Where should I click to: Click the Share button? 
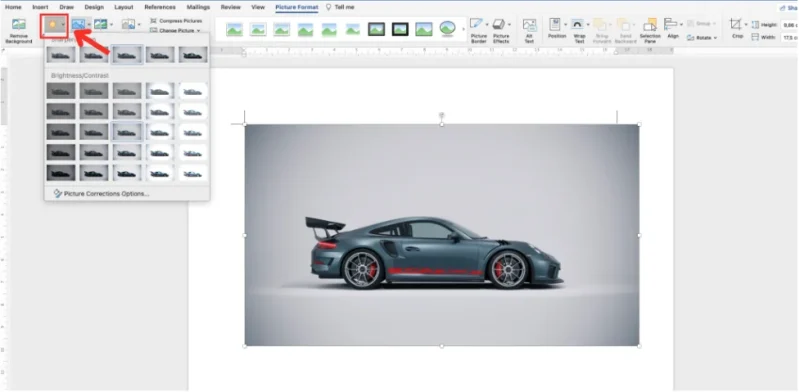coord(790,8)
